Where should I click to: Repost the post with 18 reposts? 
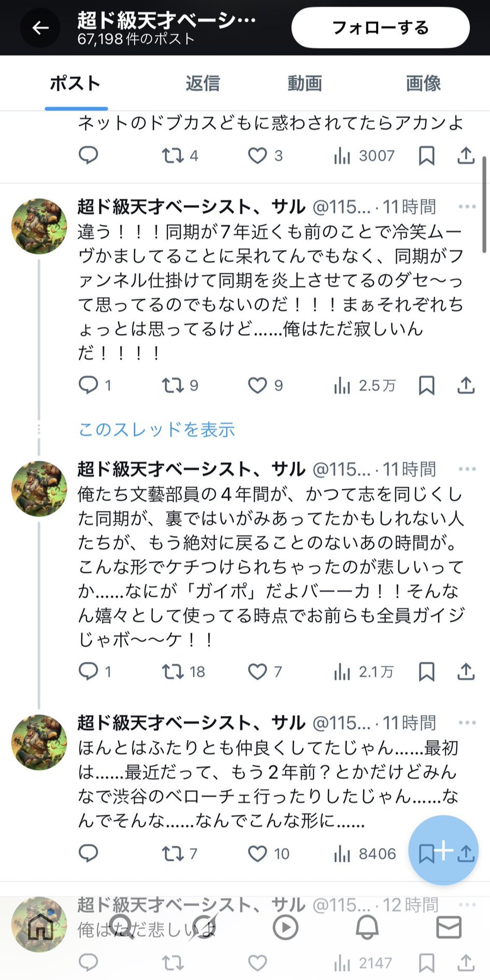(x=172, y=671)
